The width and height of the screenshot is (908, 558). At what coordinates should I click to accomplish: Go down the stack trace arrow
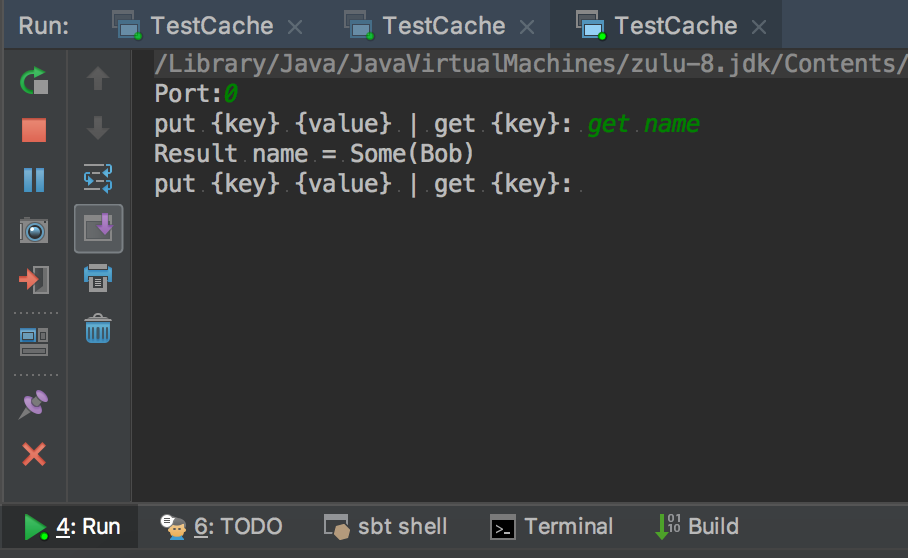[98, 128]
